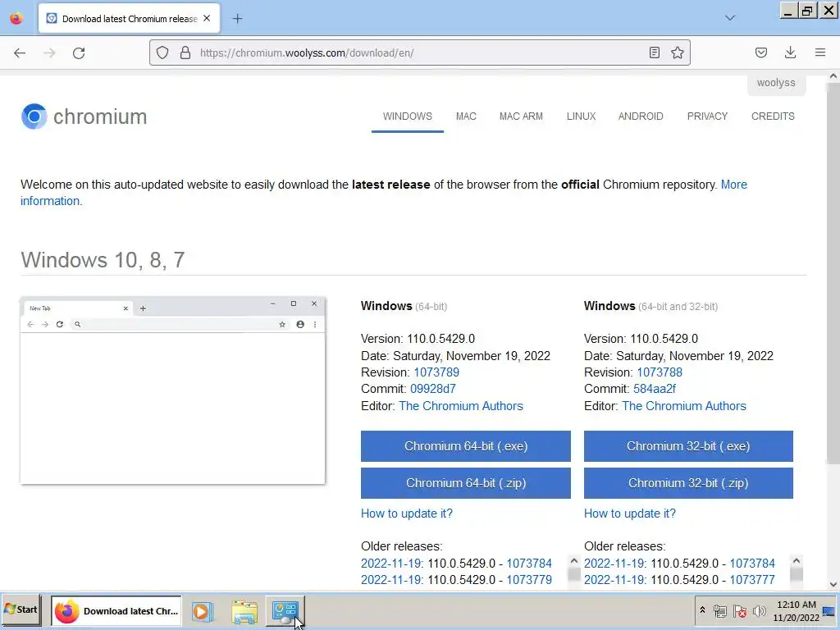This screenshot has width=840, height=630.
Task: Download Chromium 32-bit (.exe)
Action: pos(688,446)
